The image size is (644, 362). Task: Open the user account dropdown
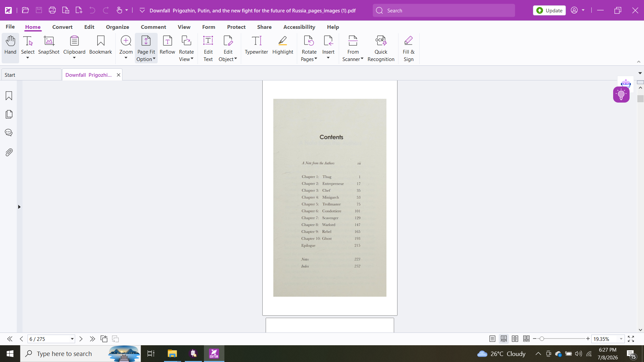click(583, 10)
